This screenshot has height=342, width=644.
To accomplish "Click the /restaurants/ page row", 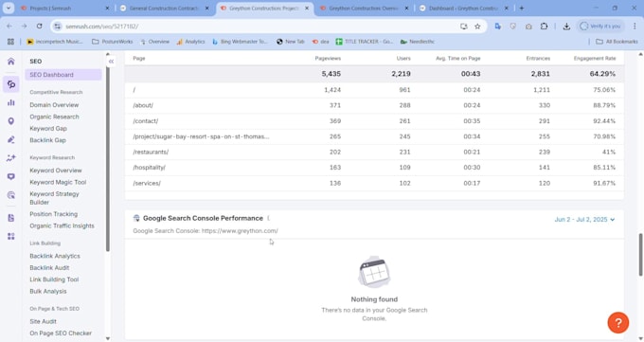I will (x=374, y=153).
